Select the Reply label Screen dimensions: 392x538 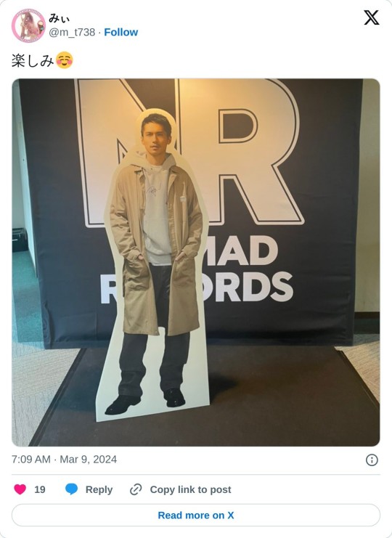click(x=99, y=489)
